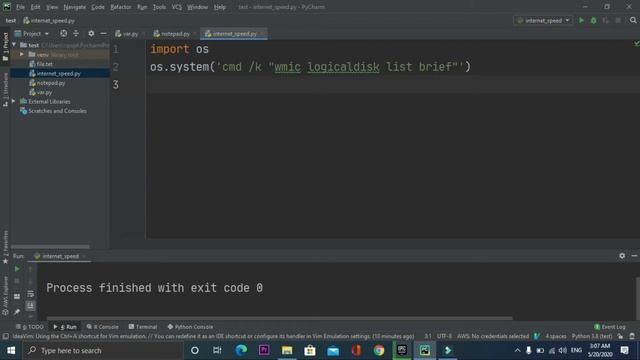This screenshot has height=360, width=640.
Task: Open the Project view dropdown
Action: 32,33
